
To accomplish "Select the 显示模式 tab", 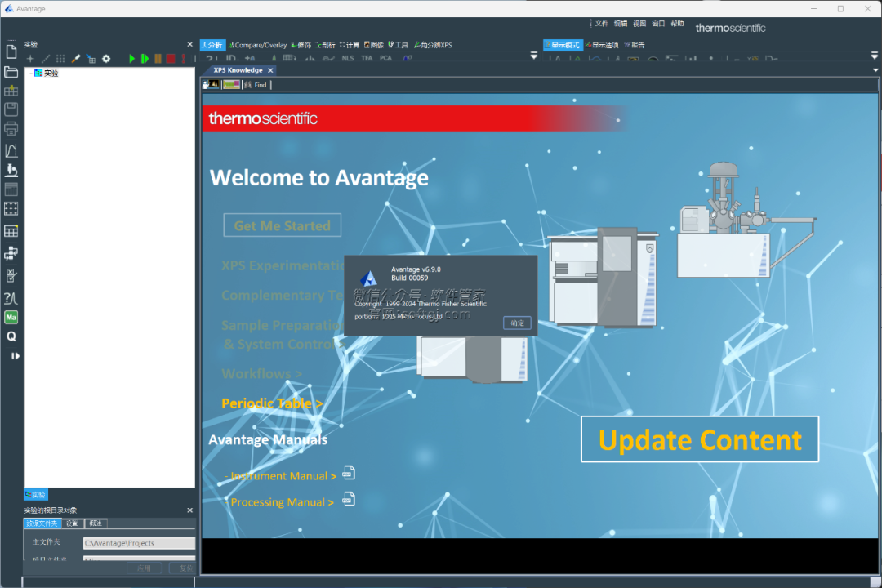I will tap(563, 45).
